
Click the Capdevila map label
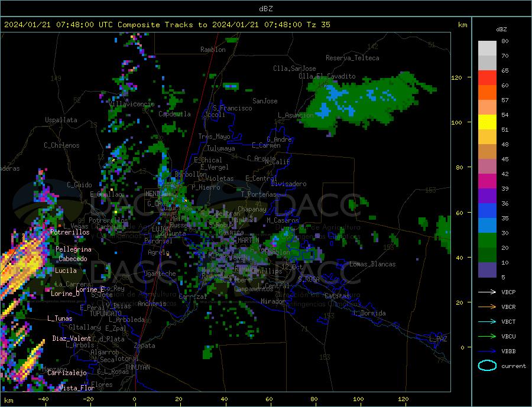(174, 114)
